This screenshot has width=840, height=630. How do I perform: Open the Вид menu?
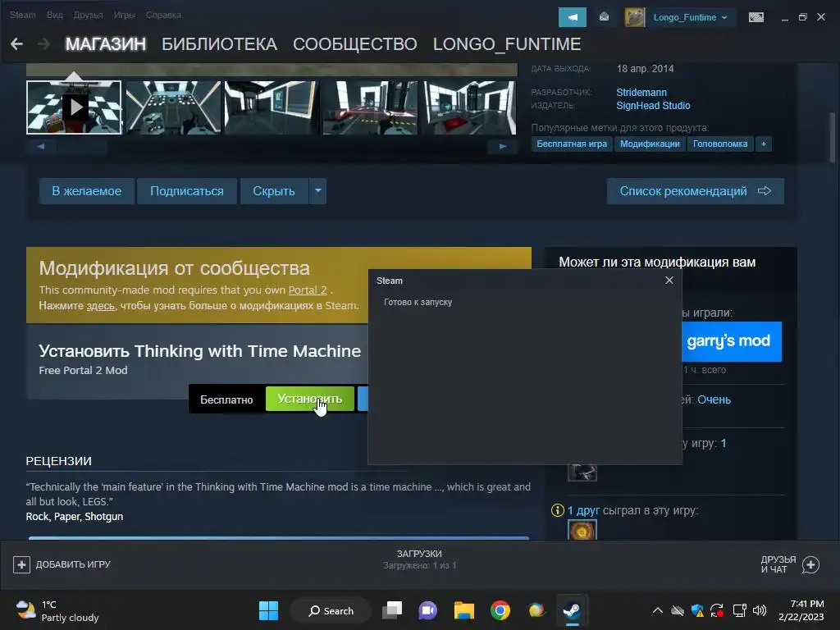(55, 15)
